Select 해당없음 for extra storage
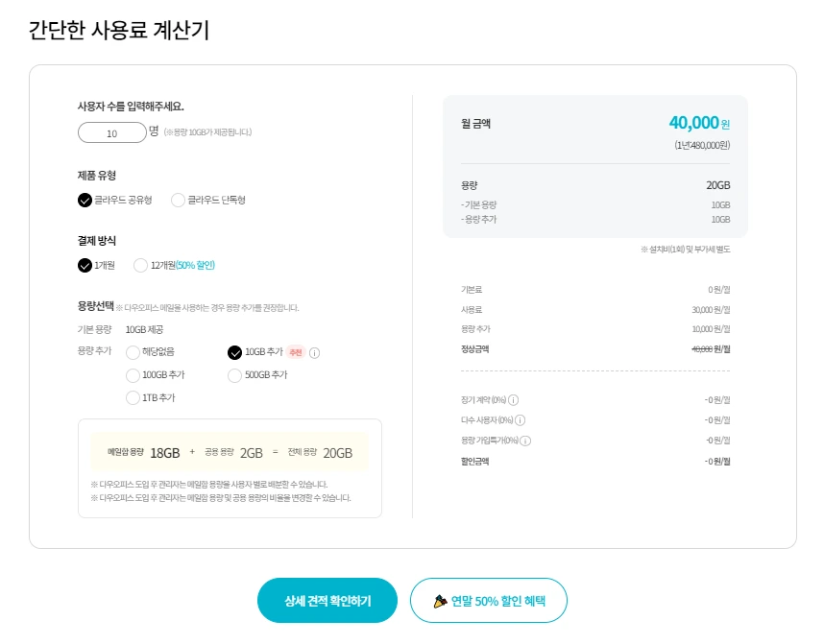Viewport: 824px width, 644px height. [133, 352]
